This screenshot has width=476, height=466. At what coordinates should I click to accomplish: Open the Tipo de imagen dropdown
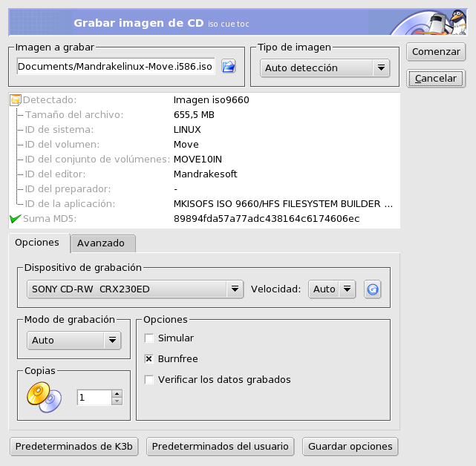pyautogui.click(x=325, y=68)
